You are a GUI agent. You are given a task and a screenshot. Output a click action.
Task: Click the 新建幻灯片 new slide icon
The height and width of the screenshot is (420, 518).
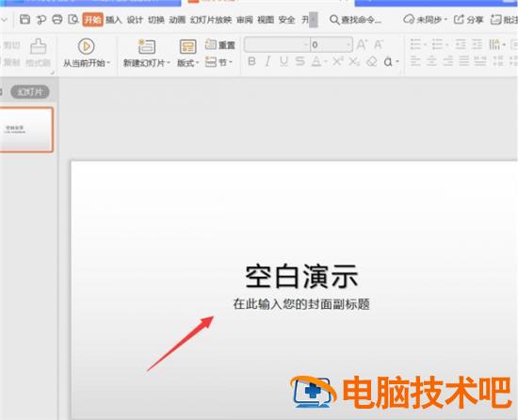tap(147, 46)
